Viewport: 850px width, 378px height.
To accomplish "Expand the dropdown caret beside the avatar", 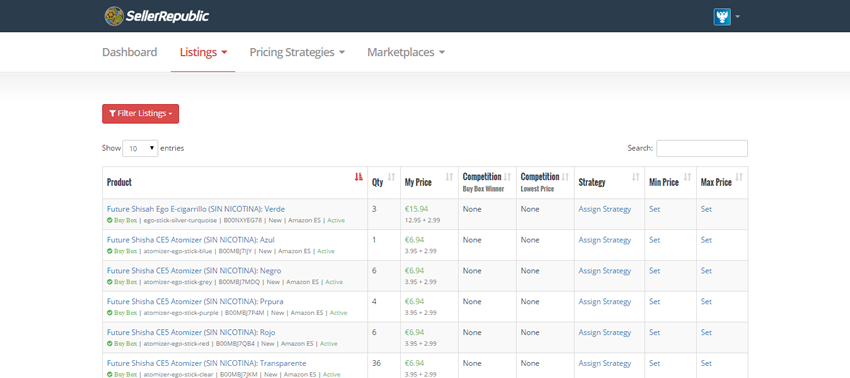I will pyautogui.click(x=737, y=17).
